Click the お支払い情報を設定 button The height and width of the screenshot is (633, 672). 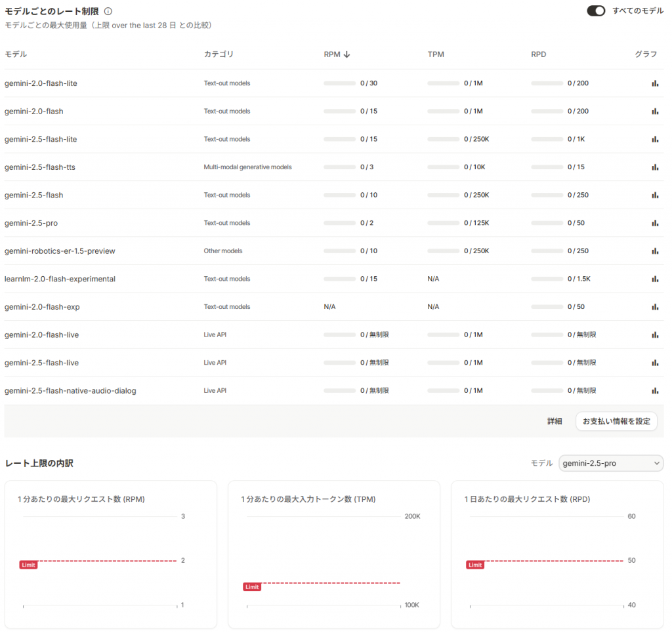pyautogui.click(x=616, y=421)
